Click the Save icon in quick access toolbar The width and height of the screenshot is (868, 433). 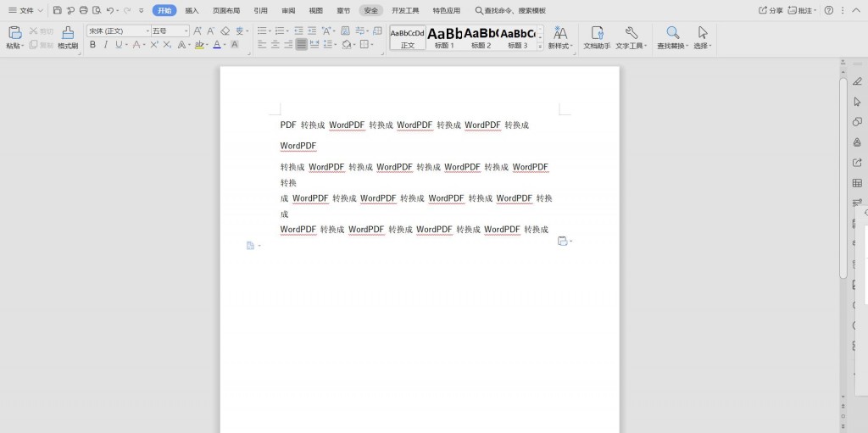coord(58,10)
